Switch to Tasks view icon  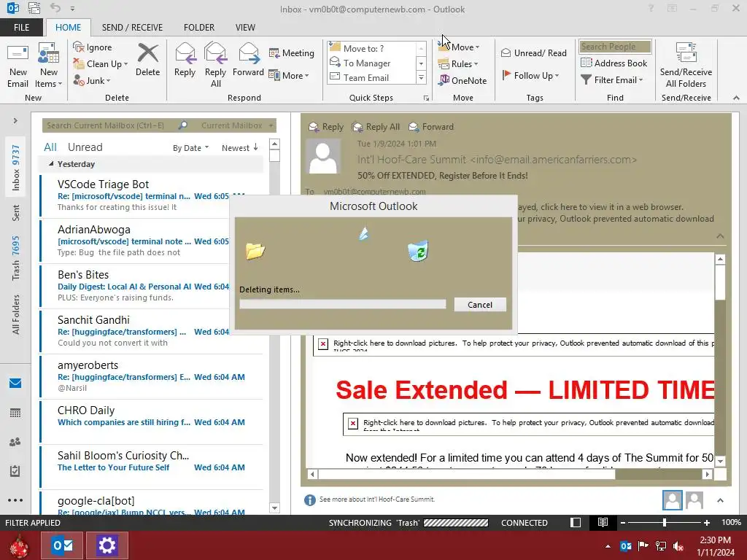click(15, 471)
